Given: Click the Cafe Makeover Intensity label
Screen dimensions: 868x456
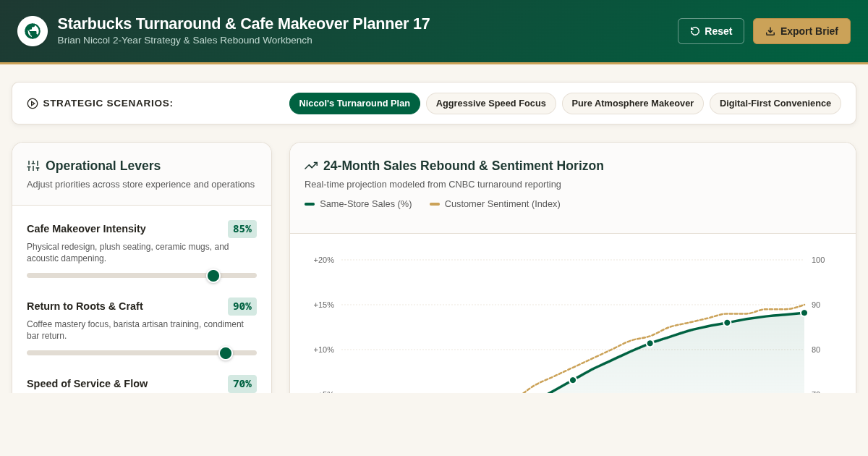Looking at the screenshot, I should coord(86,229).
